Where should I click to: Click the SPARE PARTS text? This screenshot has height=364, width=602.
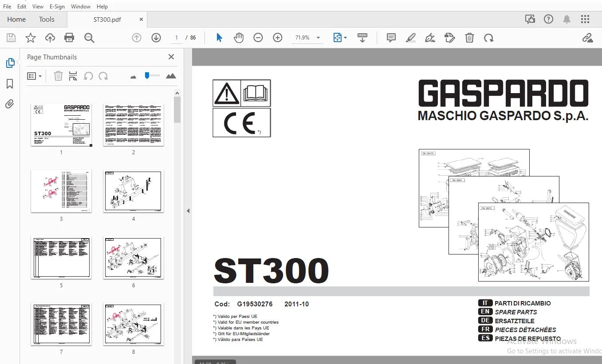[x=516, y=312]
